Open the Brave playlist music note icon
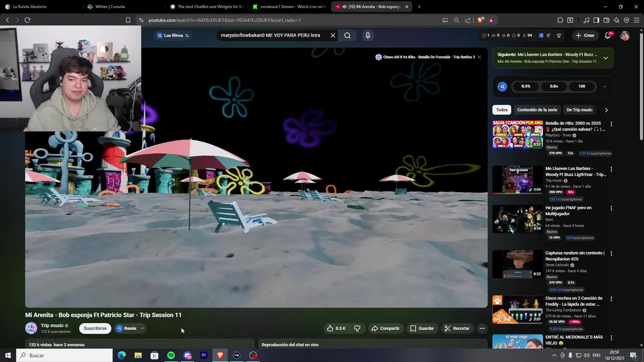 pos(586,20)
